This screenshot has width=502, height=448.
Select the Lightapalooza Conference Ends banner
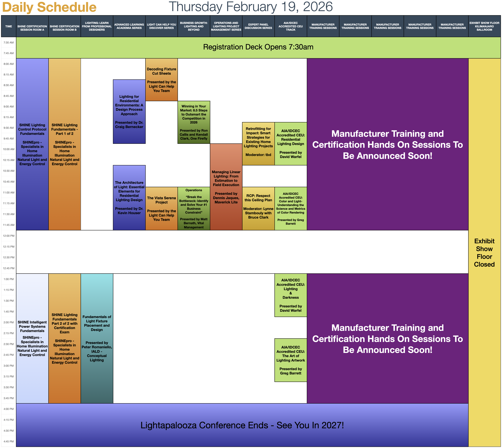coord(242,425)
